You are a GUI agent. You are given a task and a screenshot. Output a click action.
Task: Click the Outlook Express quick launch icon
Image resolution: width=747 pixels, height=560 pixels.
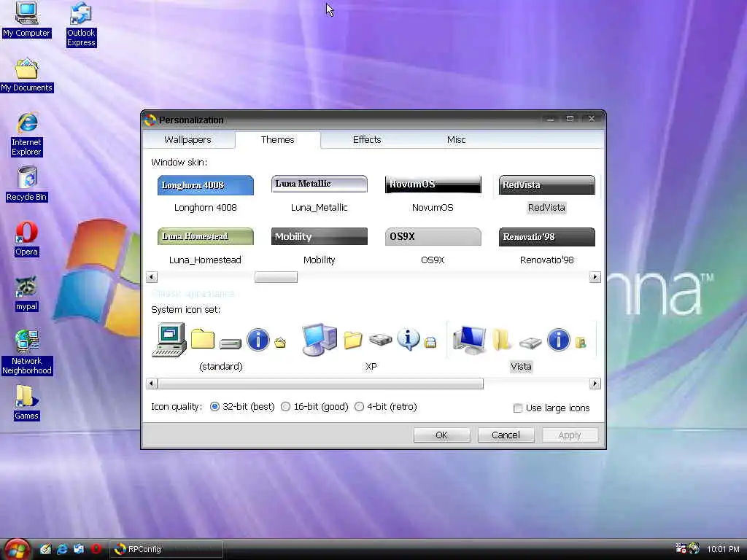(79, 549)
